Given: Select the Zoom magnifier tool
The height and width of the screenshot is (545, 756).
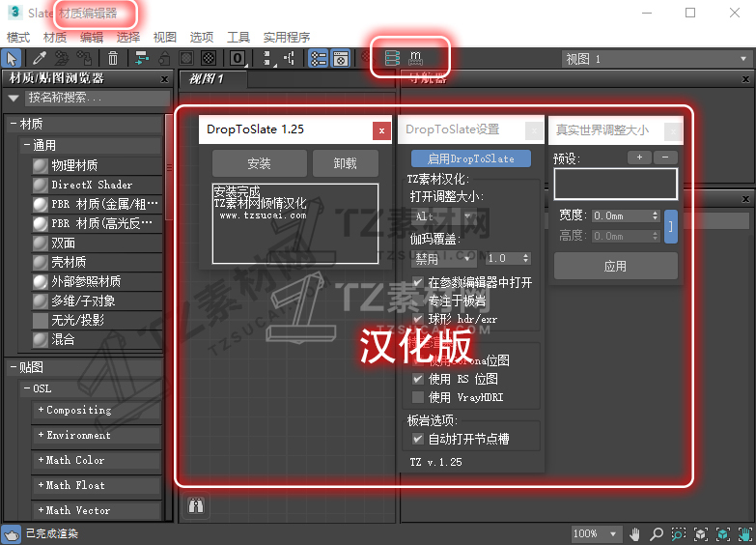Looking at the screenshot, I should coord(657,534).
